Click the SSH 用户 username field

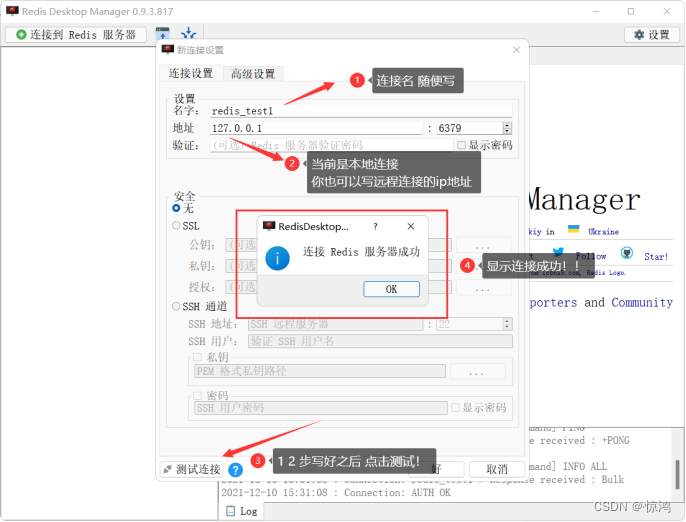[380, 341]
